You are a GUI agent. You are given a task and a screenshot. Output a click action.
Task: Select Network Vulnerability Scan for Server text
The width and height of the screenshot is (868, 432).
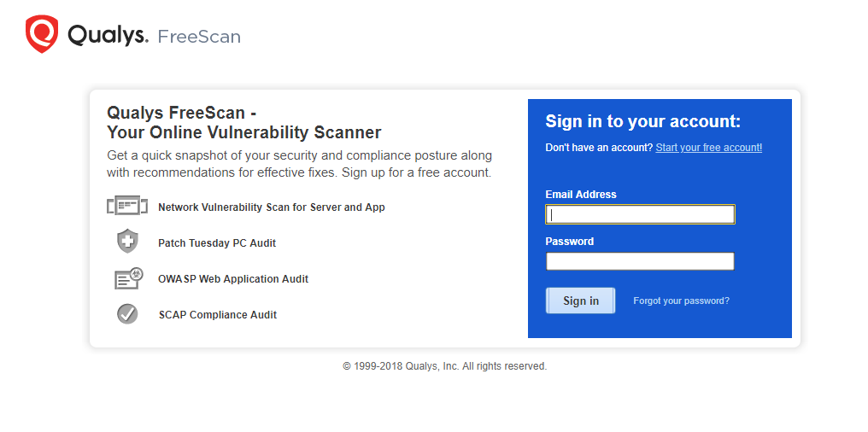point(271,207)
